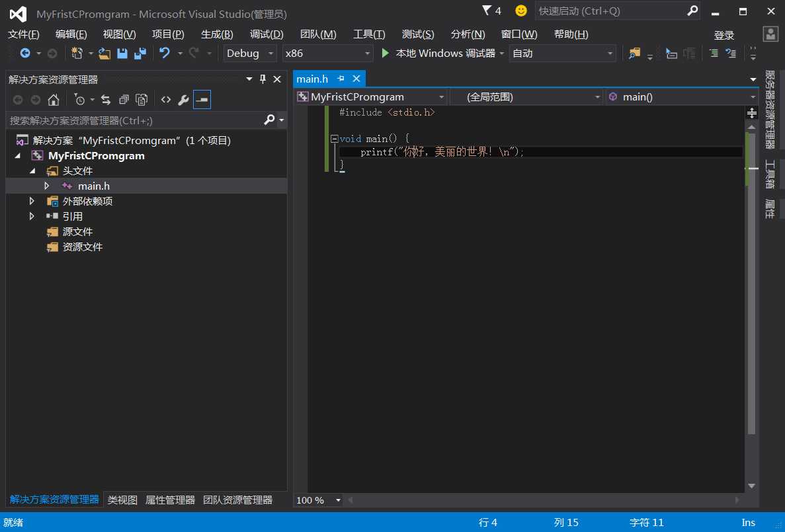Image resolution: width=785 pixels, height=532 pixels.
Task: Expand the 外部依赖项 tree node
Action: click(32, 201)
